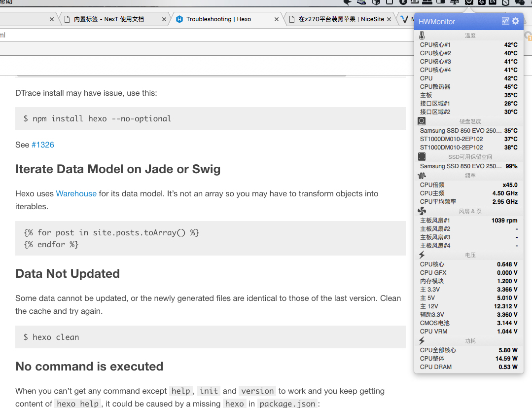The height and width of the screenshot is (408, 532).
Task: Click the thermometer icon beside 温度
Action: [x=422, y=36]
